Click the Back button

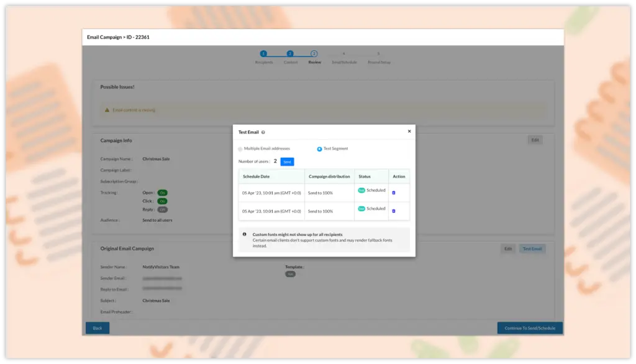coord(98,328)
